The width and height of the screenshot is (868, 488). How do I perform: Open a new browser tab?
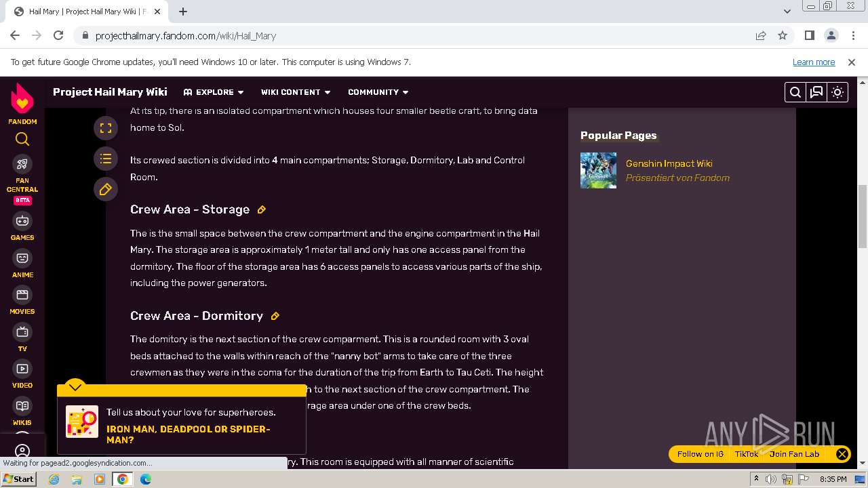tap(183, 12)
